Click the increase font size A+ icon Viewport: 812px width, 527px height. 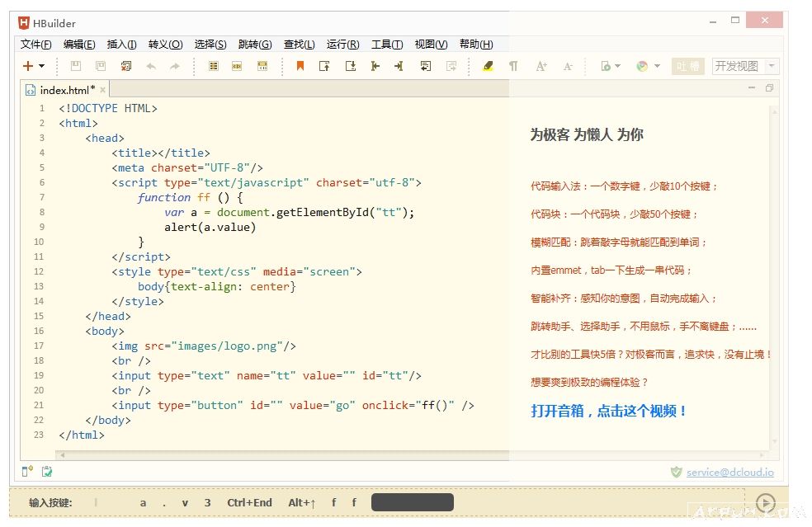click(x=541, y=66)
